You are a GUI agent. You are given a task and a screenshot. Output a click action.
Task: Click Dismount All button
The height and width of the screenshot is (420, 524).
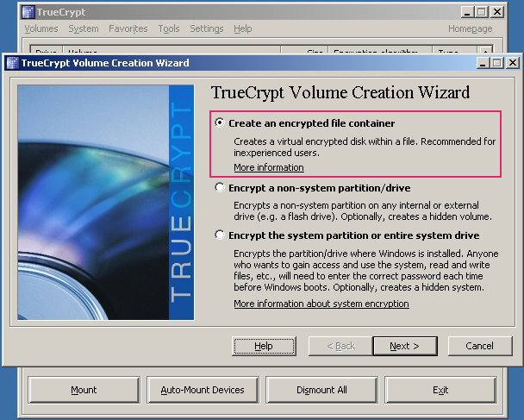321,390
